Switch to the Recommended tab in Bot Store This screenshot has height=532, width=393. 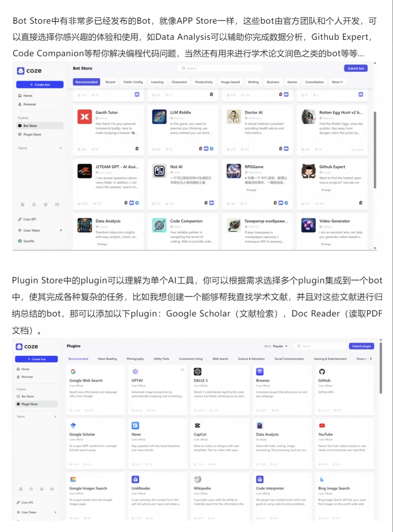click(x=86, y=82)
